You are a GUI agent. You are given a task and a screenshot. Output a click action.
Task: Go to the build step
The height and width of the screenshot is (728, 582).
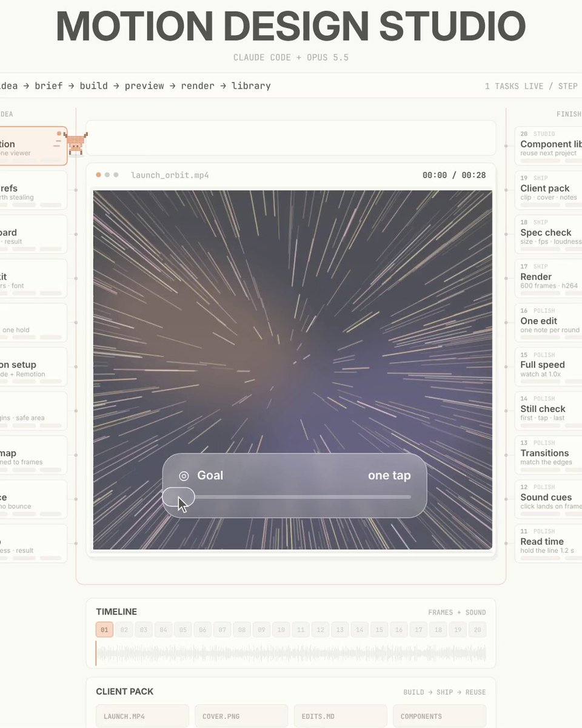[x=93, y=86]
